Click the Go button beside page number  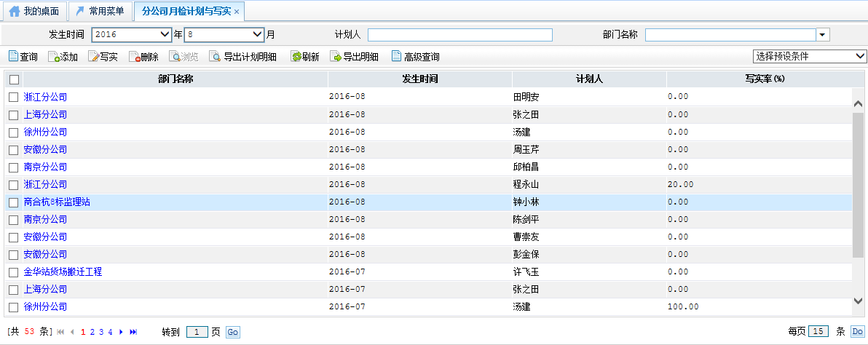pyautogui.click(x=232, y=332)
